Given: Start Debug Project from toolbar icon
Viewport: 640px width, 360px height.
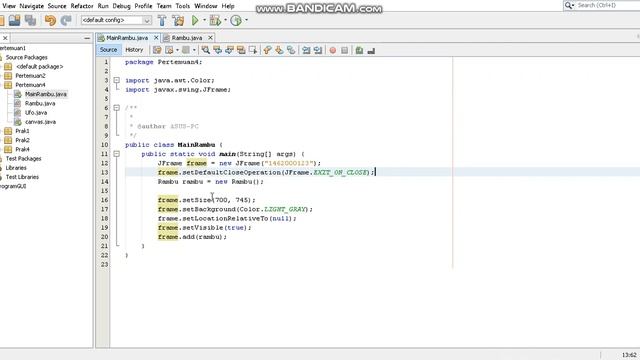Looking at the screenshot, I should pos(215,20).
